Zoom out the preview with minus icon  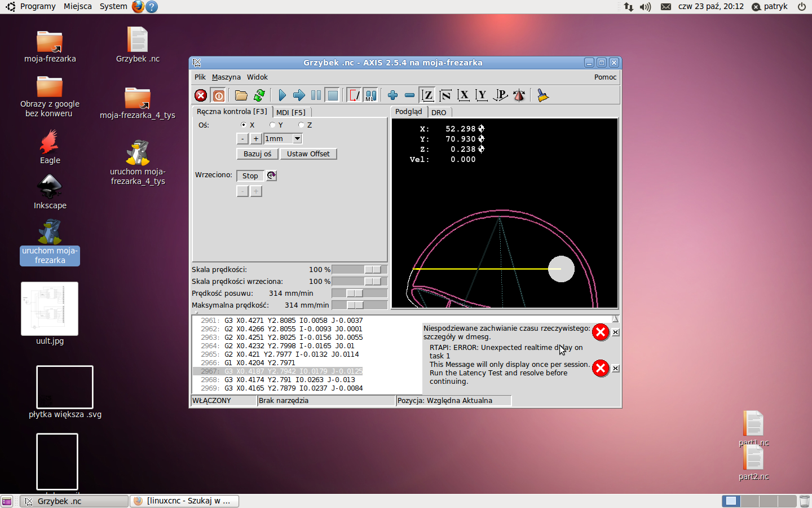click(410, 95)
